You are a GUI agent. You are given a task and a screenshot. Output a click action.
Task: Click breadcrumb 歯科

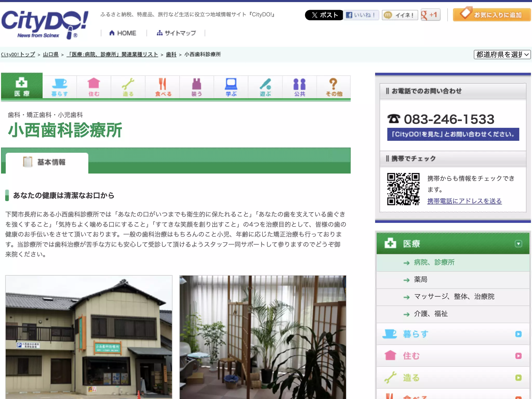point(171,55)
